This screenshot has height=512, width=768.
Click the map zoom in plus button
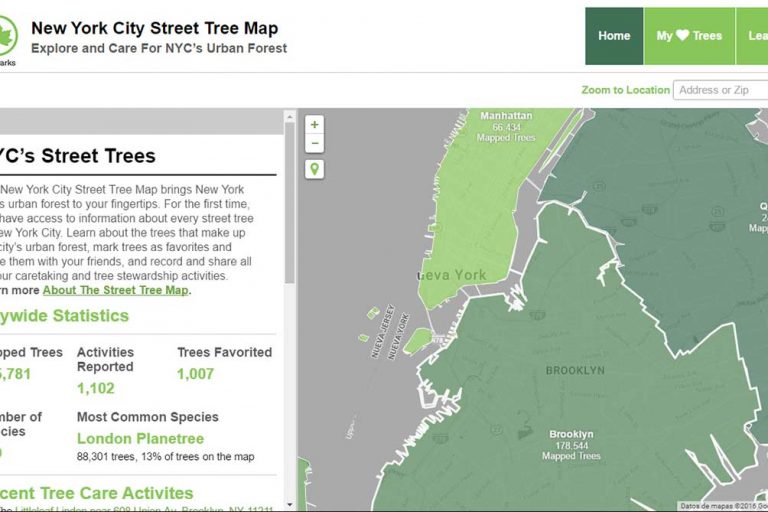315,125
